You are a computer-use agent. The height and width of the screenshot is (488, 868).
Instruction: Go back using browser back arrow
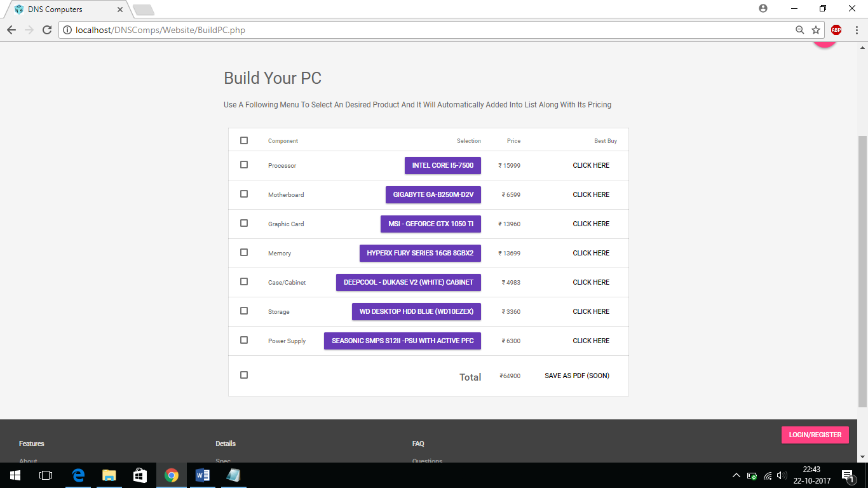pos(11,30)
